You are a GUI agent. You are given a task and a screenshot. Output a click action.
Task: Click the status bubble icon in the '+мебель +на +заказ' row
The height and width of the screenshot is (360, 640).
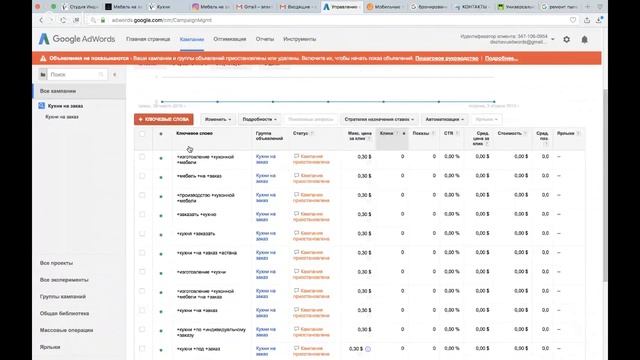point(296,176)
